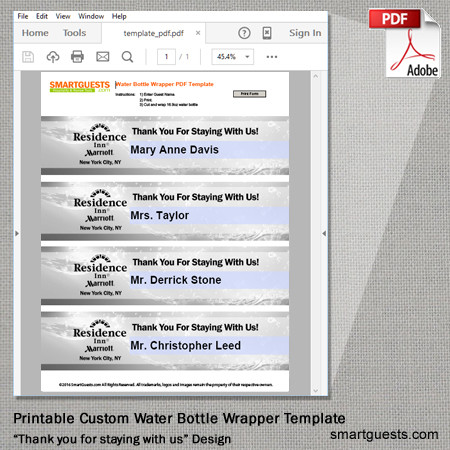
Task: Switch to the Tools tab
Action: tap(75, 33)
